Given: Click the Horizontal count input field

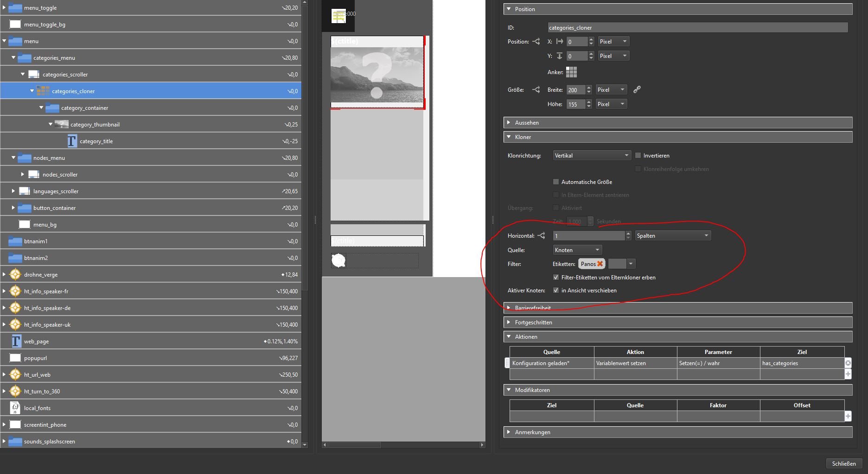Looking at the screenshot, I should pyautogui.click(x=589, y=235).
